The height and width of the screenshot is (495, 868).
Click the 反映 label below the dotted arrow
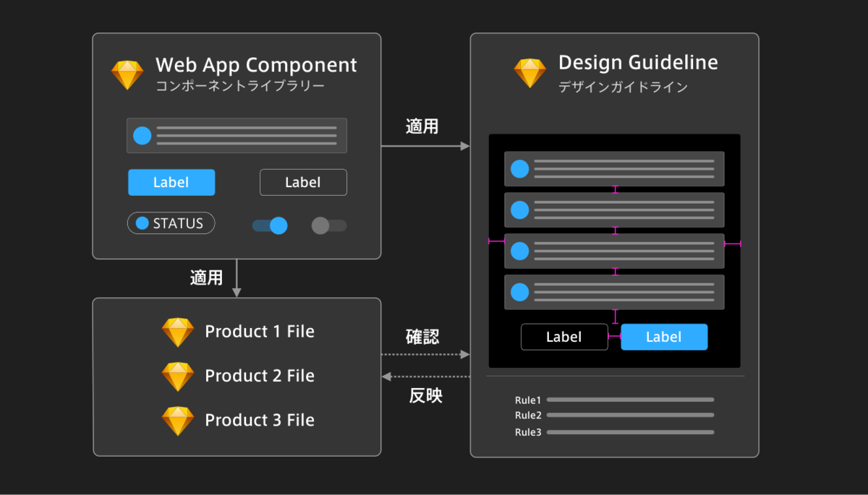click(425, 395)
